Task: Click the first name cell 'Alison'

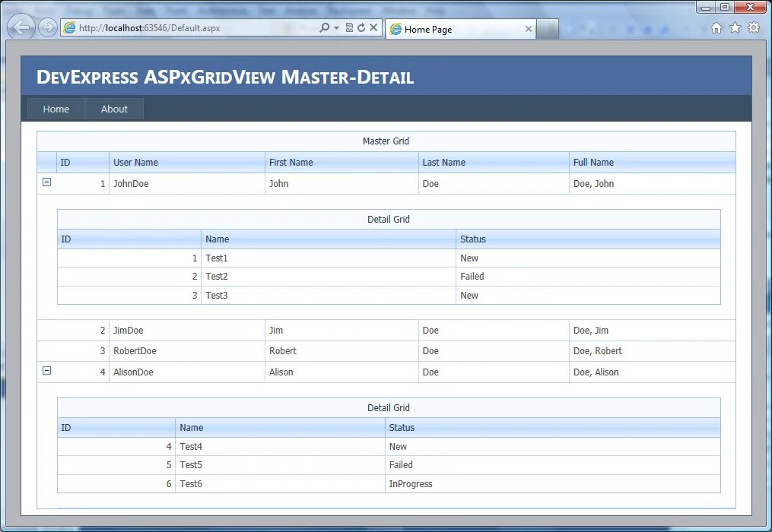Action: [342, 372]
